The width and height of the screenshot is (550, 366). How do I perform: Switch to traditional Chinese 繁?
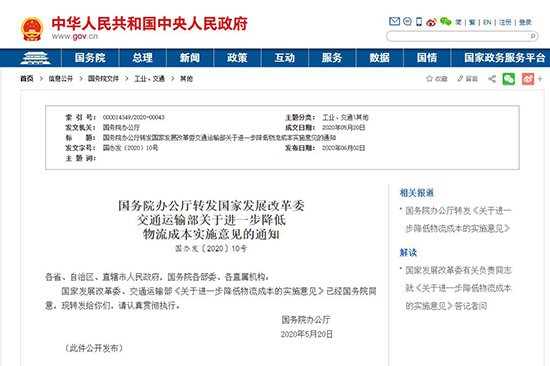[x=472, y=22]
